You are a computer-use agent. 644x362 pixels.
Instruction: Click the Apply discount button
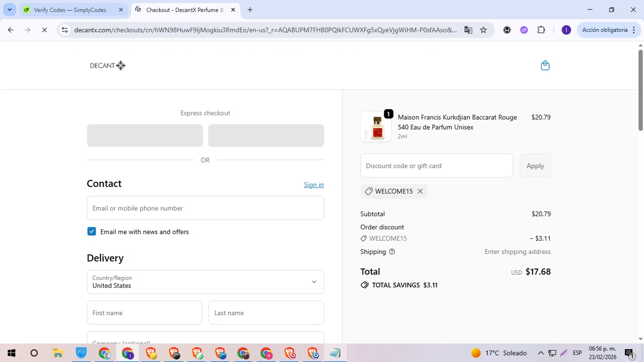tap(535, 166)
